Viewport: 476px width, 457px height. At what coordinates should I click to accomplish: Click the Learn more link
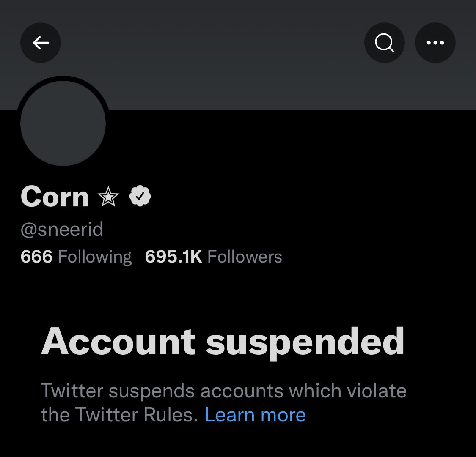[255, 415]
